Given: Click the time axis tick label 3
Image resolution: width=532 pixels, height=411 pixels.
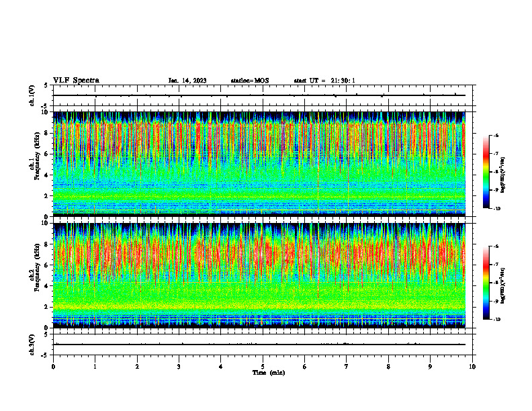Looking at the screenshot, I should 179,367.
